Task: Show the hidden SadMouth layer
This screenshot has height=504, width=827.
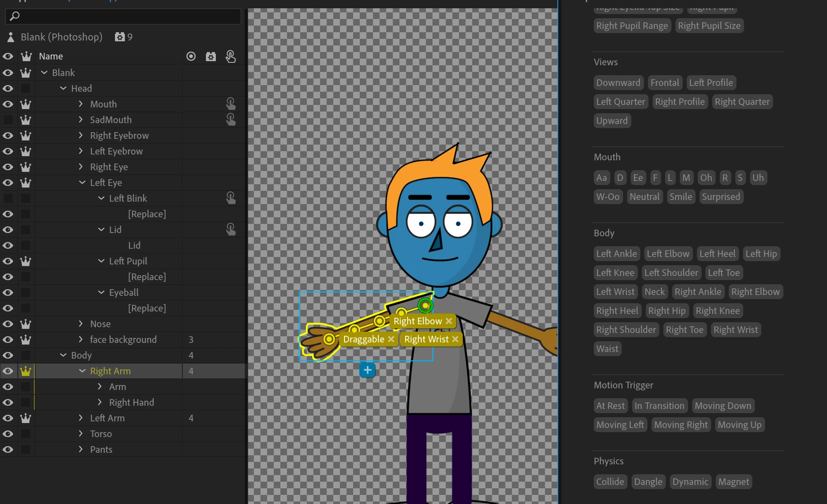Action: pyautogui.click(x=8, y=120)
